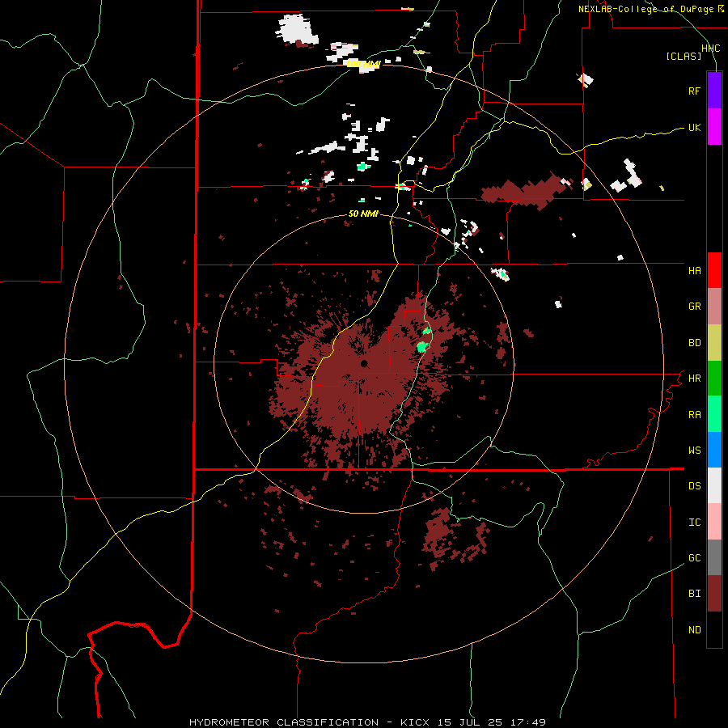Click the '100 NMI' range ring label
728x728 pixels.
tap(363, 64)
